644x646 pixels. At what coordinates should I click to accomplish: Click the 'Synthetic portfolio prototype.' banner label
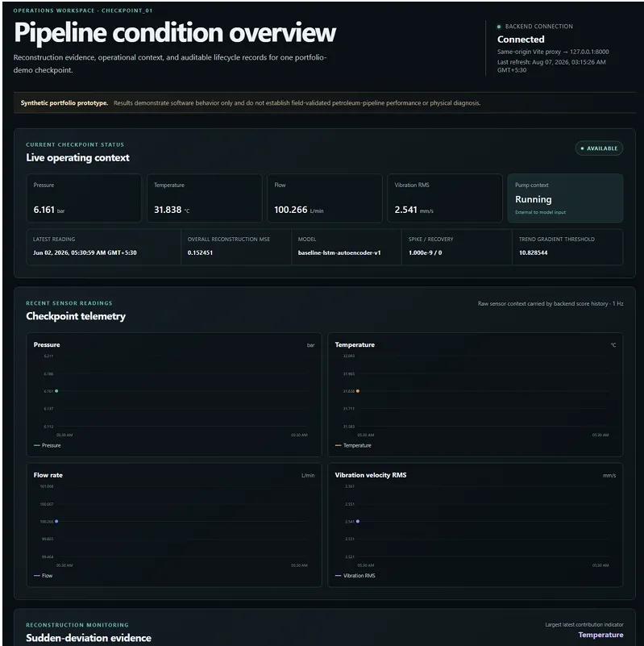(64, 102)
